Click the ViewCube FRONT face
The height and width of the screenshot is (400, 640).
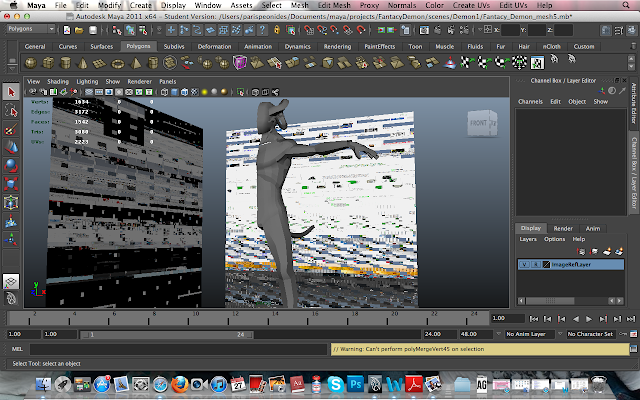point(478,123)
